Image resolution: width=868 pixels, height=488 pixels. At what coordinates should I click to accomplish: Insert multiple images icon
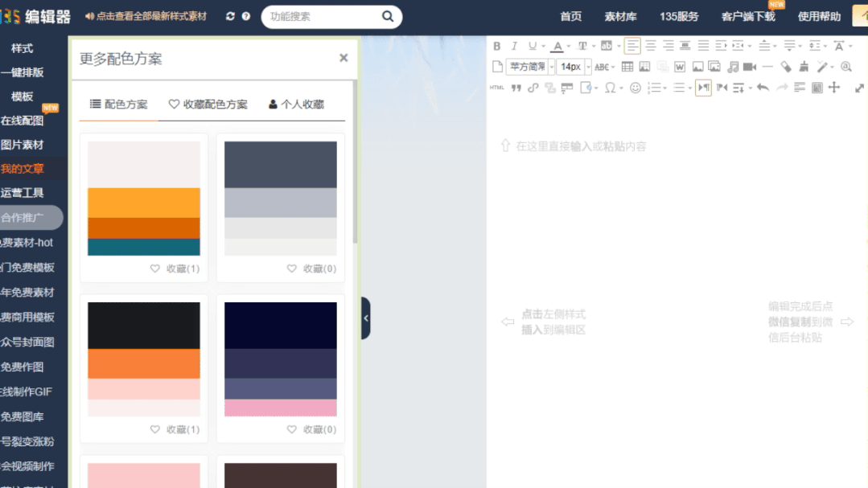[x=714, y=67]
